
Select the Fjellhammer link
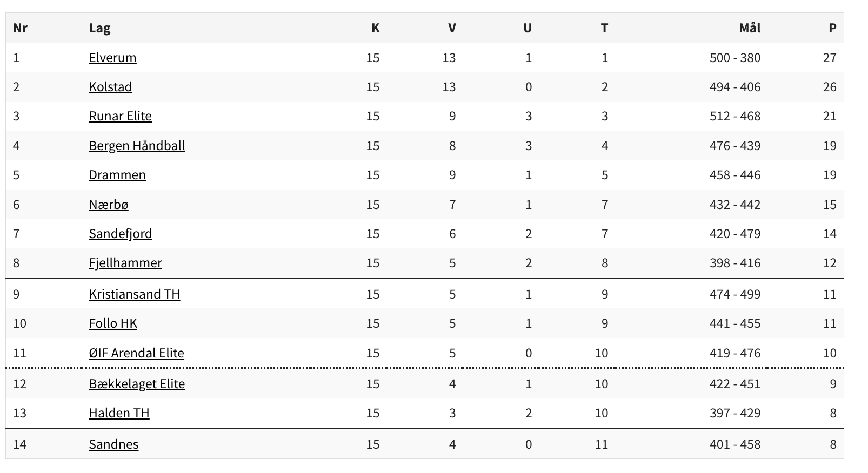[125, 263]
